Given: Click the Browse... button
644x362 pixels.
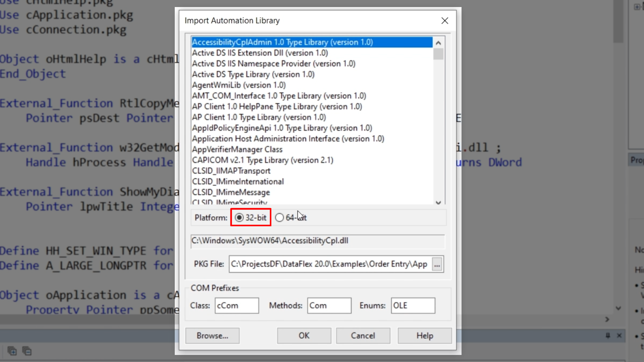Looking at the screenshot, I should tap(212, 336).
